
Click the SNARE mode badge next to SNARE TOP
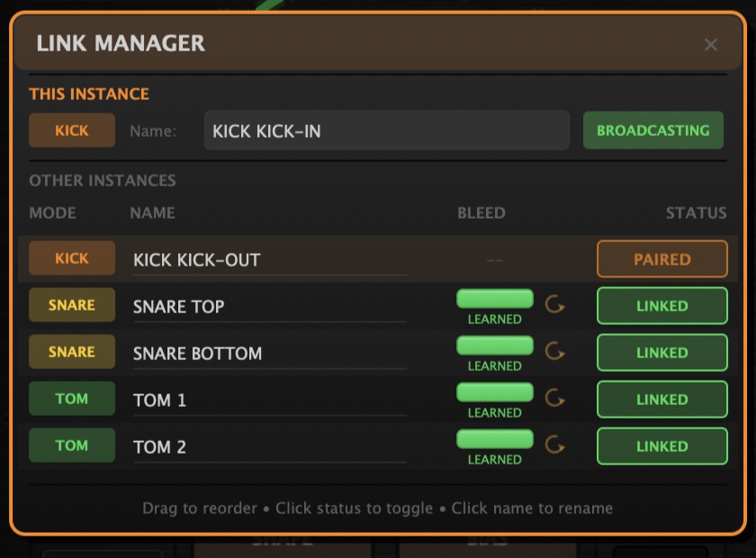pyautogui.click(x=71, y=305)
